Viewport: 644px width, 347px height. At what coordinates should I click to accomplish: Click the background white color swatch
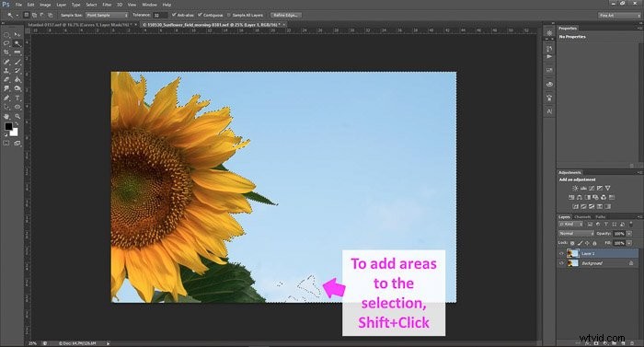tap(14, 133)
